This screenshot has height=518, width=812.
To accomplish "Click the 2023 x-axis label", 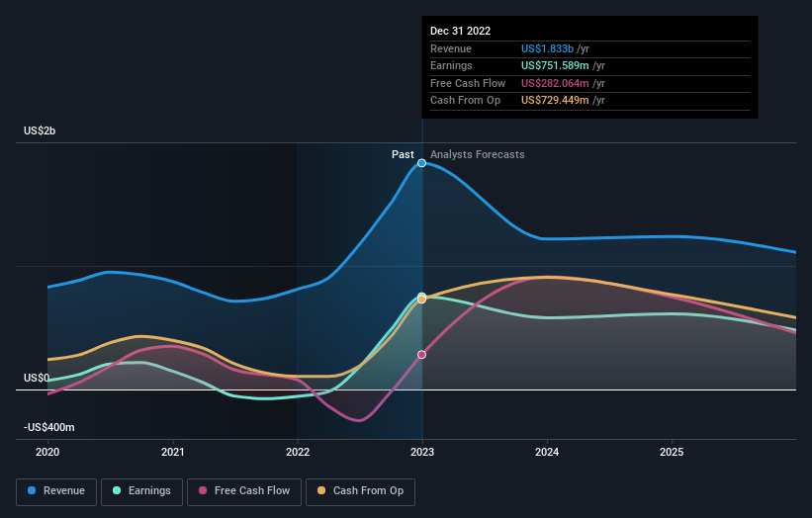I will point(422,452).
